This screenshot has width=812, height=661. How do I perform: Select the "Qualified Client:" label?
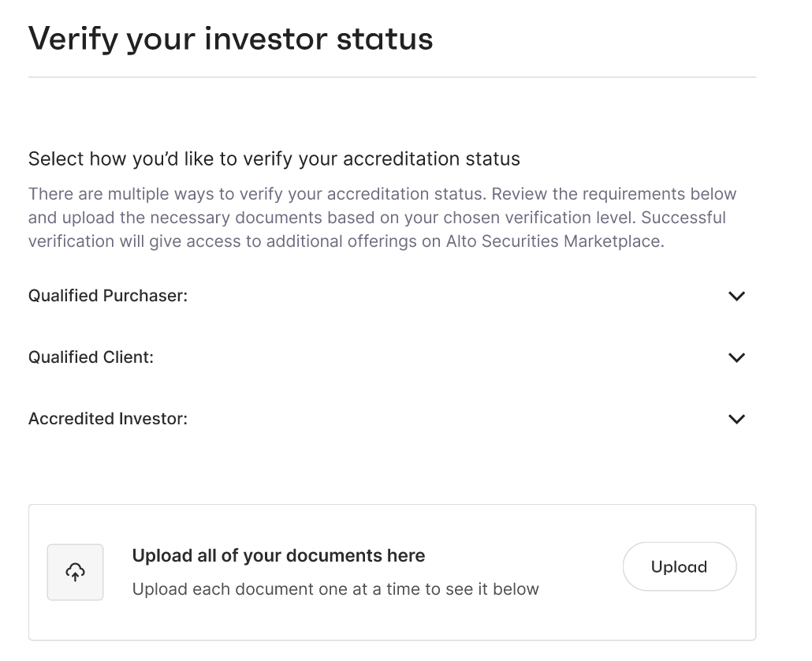[x=91, y=357]
